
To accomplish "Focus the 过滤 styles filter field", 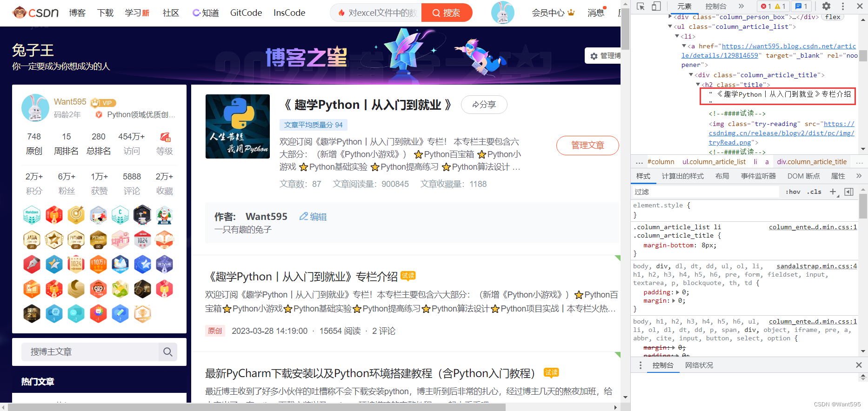I will pyautogui.click(x=706, y=192).
